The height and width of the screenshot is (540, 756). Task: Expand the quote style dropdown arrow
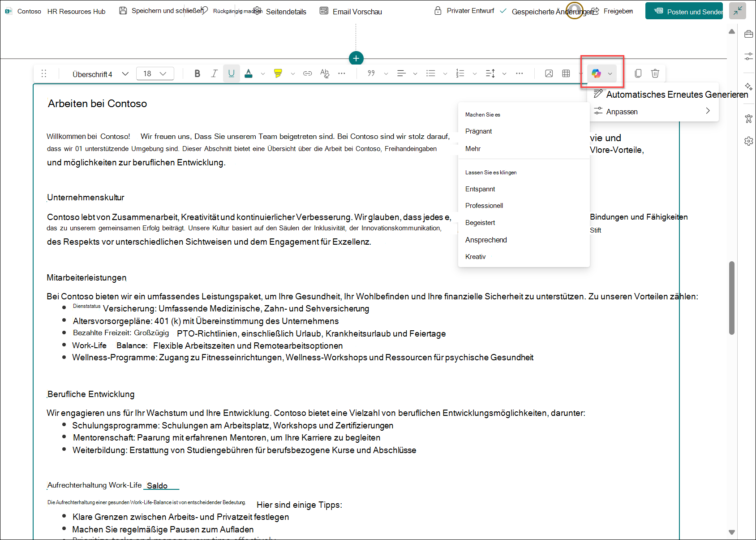click(386, 73)
